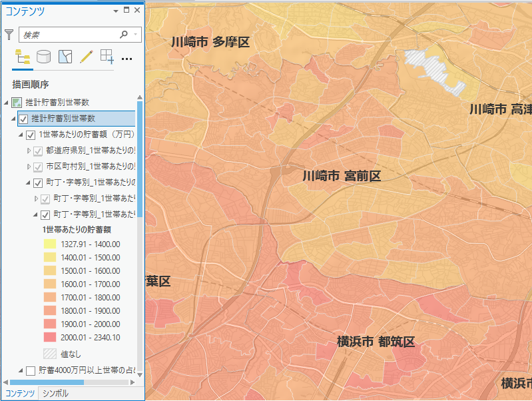532x401 pixels.
Task: Switch to the コンテンツ tab
Action: pyautogui.click(x=20, y=393)
